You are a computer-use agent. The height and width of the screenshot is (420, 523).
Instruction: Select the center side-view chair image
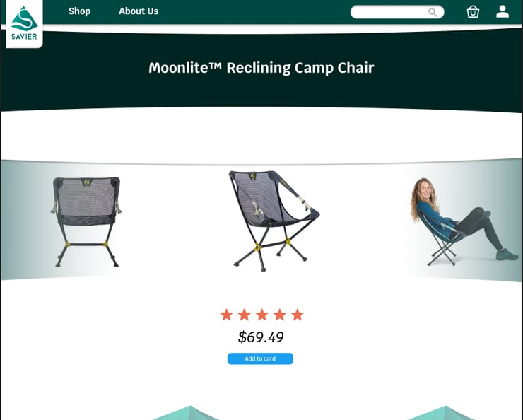coord(273,220)
